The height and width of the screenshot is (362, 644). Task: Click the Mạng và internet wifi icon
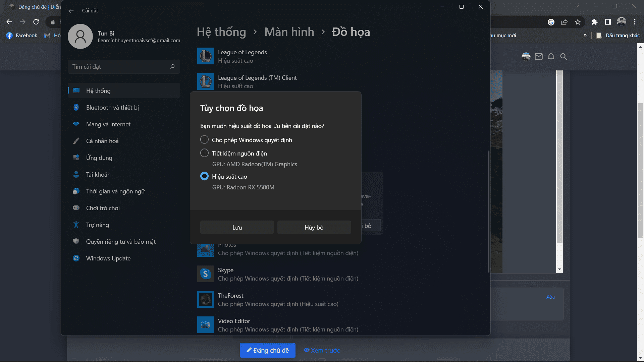point(76,124)
